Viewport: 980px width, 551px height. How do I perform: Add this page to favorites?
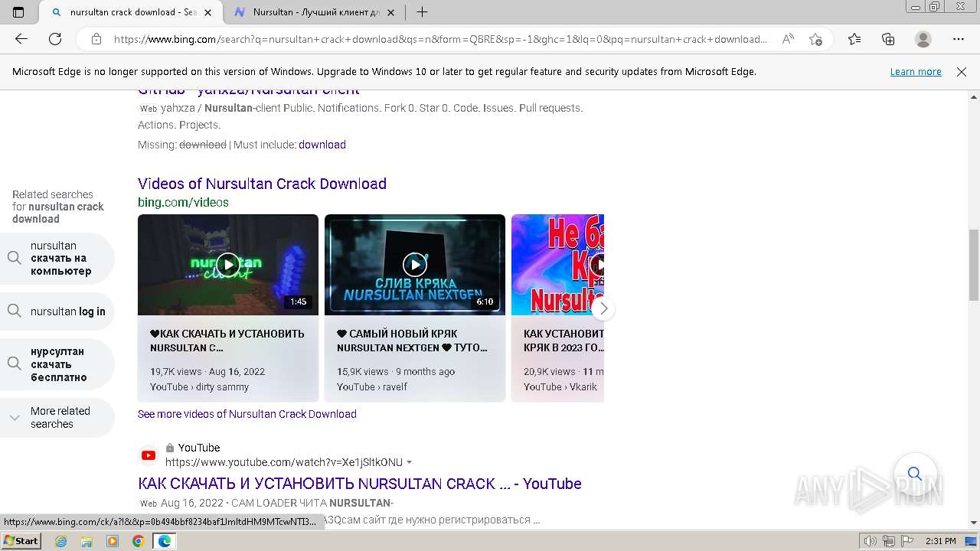[815, 39]
